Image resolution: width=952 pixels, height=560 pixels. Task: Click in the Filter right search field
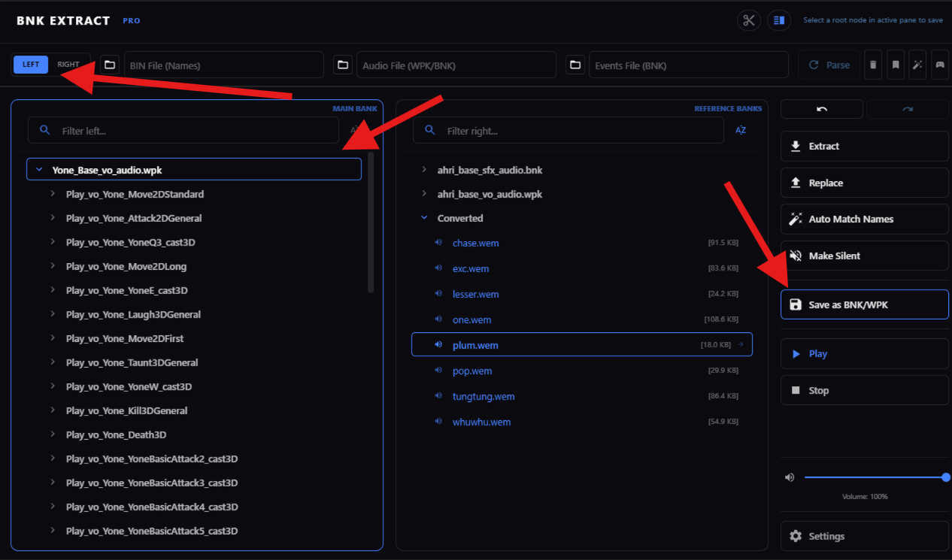568,130
